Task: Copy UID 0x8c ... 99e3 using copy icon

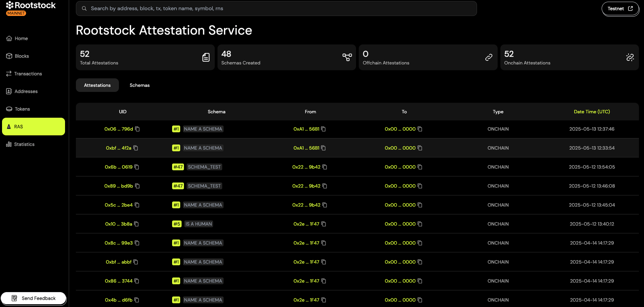Action: (137, 243)
